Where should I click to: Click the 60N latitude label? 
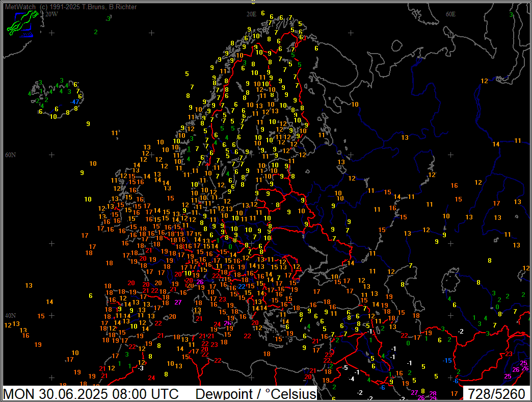[10, 155]
